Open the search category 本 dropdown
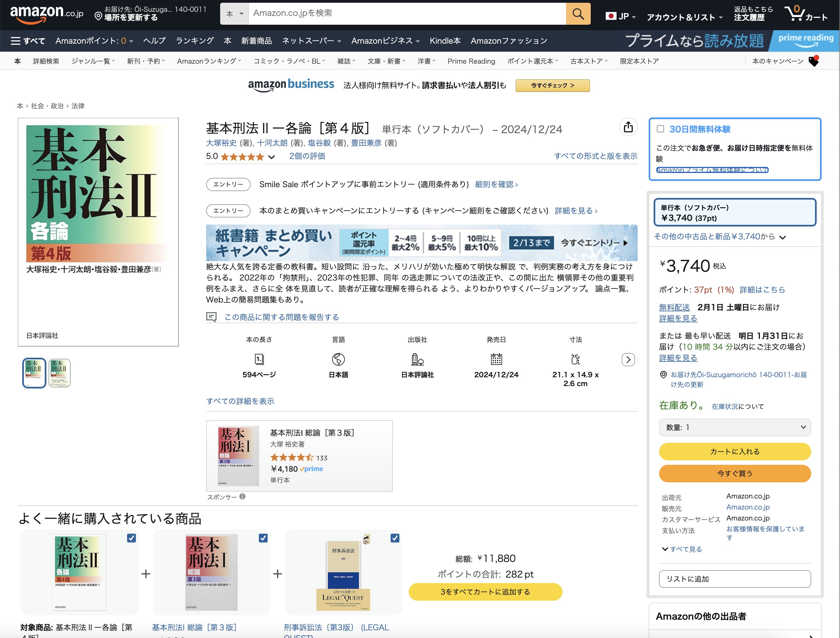Image resolution: width=840 pixels, height=638 pixels. [234, 14]
